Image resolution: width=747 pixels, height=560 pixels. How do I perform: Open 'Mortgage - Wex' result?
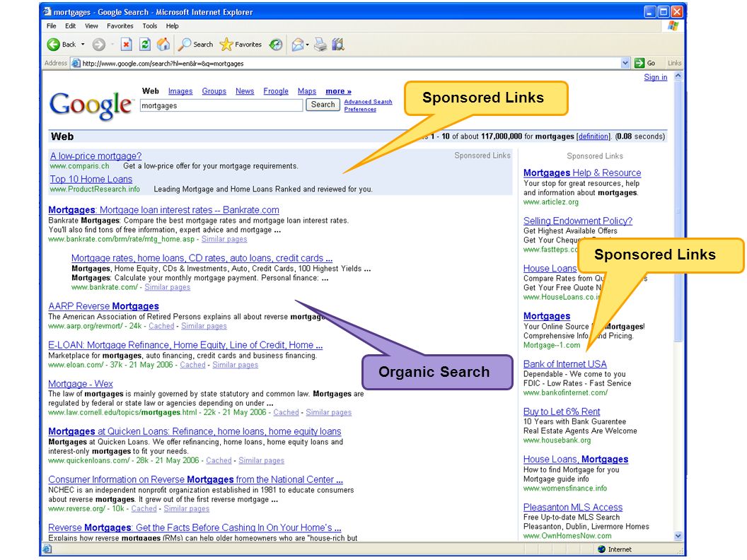point(81,383)
